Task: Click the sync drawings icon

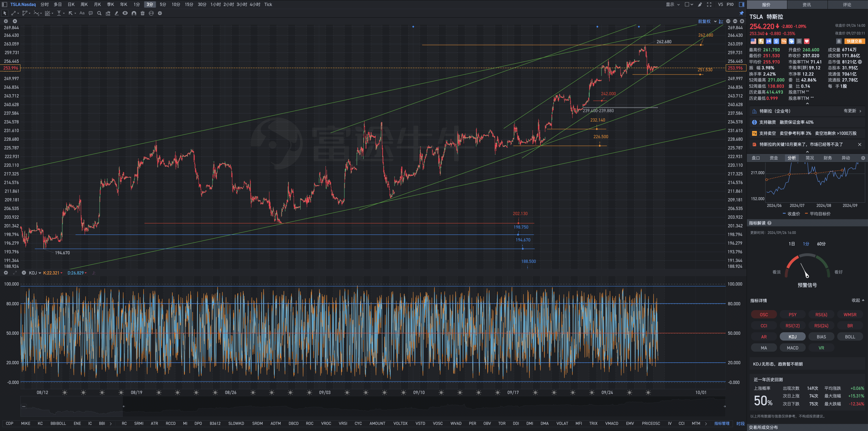Action: point(151,13)
